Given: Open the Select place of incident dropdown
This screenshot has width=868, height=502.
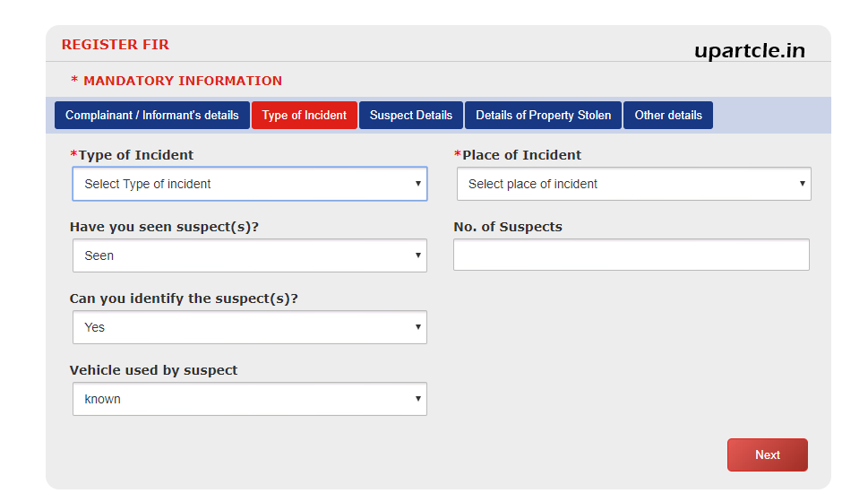Looking at the screenshot, I should [x=634, y=184].
